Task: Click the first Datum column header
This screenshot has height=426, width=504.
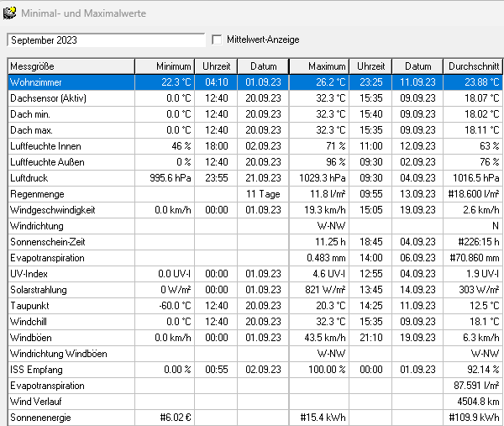Action: point(262,66)
